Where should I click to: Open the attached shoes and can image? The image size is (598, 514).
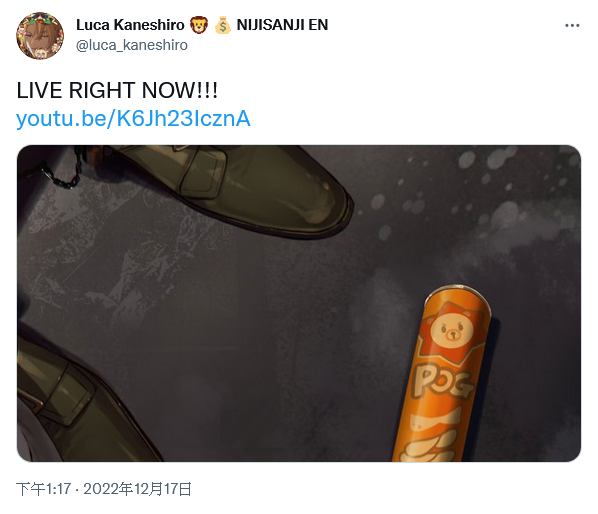pos(299,304)
